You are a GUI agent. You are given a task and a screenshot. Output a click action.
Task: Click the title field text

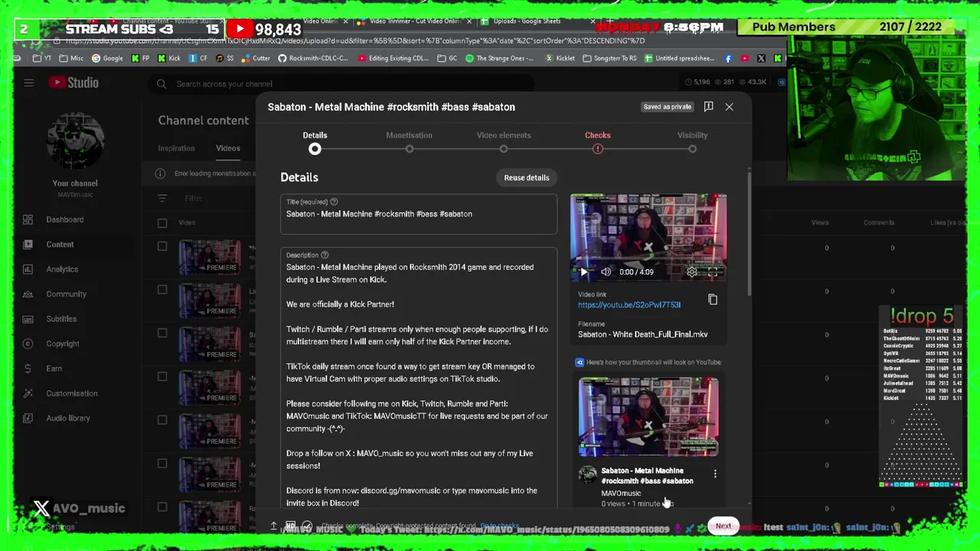[x=379, y=214]
